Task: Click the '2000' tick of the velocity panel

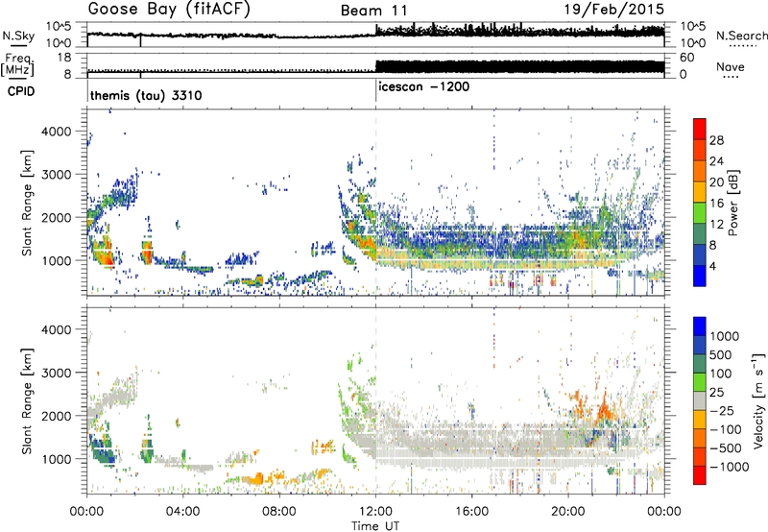Action: [x=57, y=416]
